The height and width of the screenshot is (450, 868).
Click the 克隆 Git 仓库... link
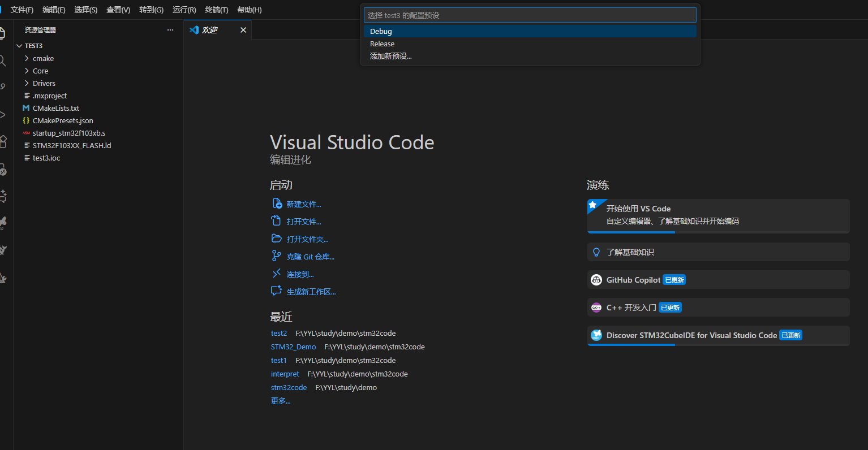coord(311,257)
